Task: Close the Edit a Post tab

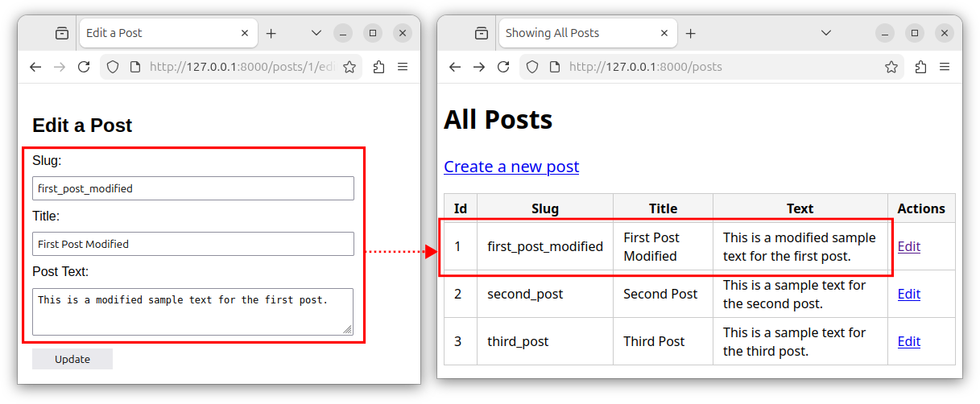Action: (245, 33)
